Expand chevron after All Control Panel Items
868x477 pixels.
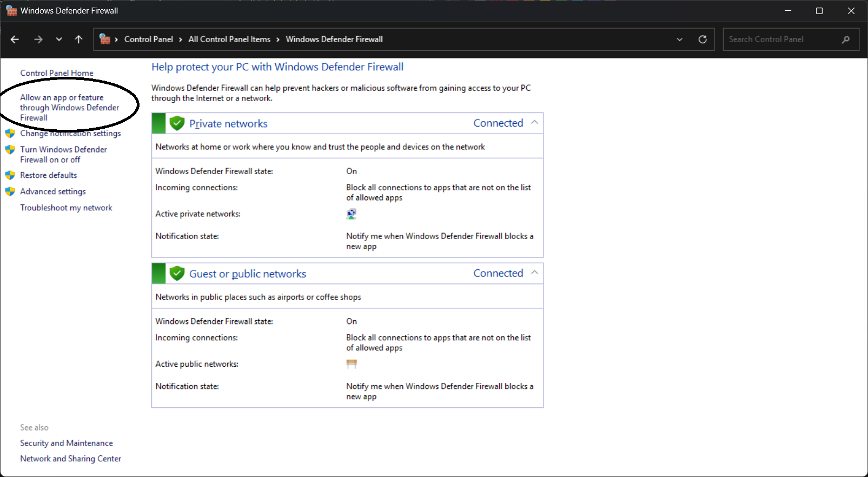coord(278,39)
